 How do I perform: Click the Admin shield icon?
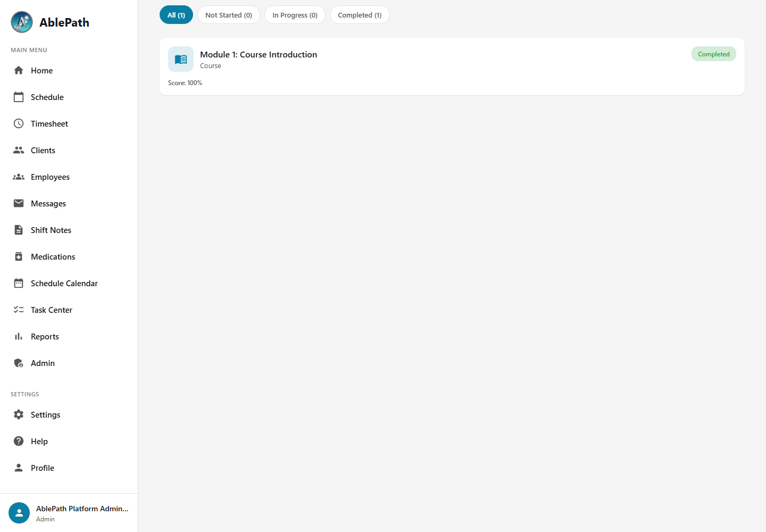click(19, 363)
